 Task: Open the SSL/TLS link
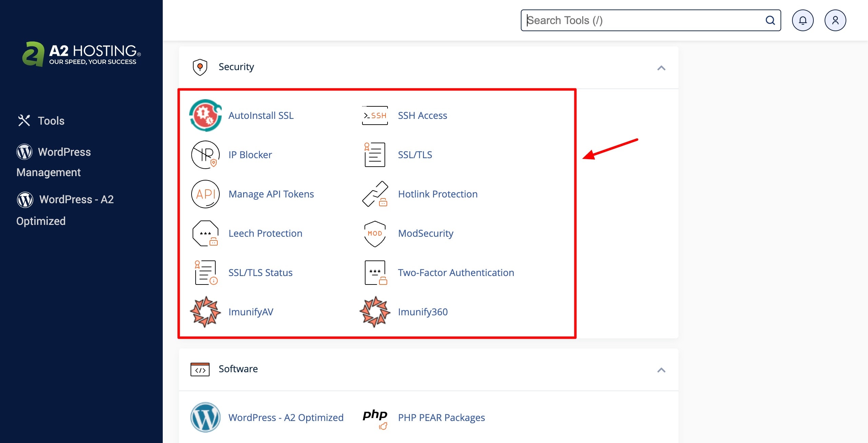(415, 155)
